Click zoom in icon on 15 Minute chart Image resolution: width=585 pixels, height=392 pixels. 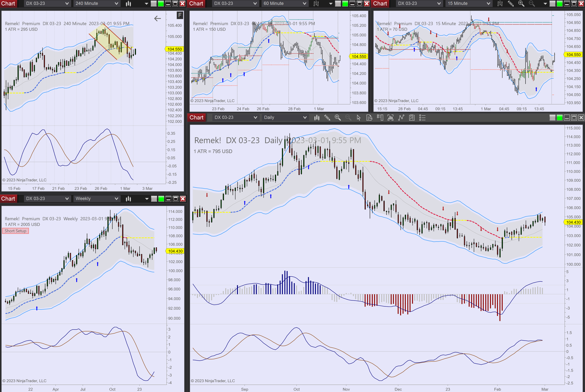tap(521, 4)
